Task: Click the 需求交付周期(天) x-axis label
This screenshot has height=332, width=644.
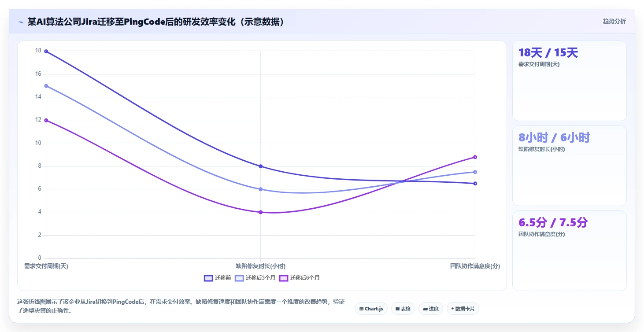Action: pos(46,266)
